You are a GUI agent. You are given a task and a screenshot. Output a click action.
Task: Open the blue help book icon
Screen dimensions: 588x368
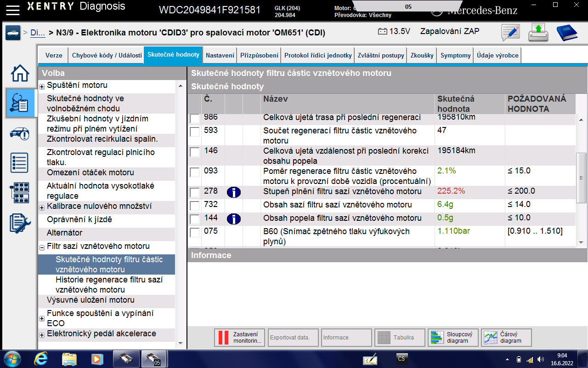click(567, 33)
